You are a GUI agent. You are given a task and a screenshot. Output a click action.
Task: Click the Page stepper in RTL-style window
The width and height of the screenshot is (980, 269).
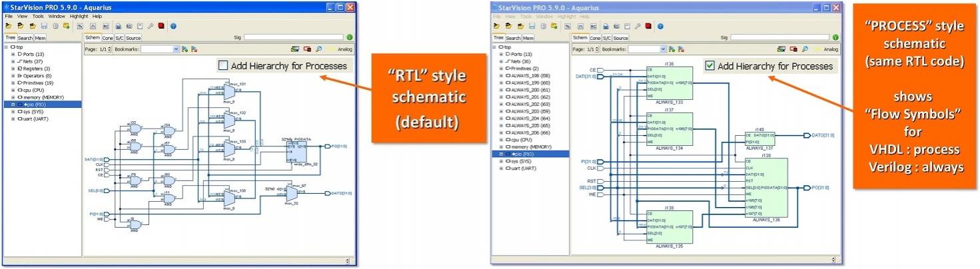(109, 49)
